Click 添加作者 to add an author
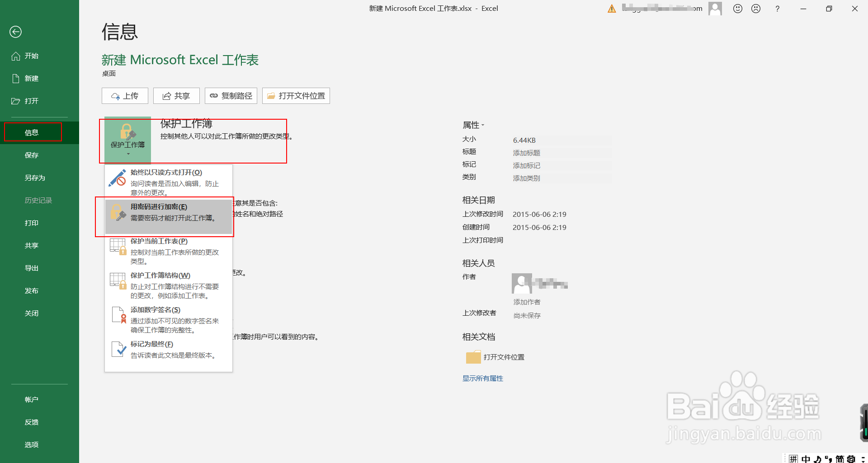This screenshot has height=463, width=868. tap(527, 302)
